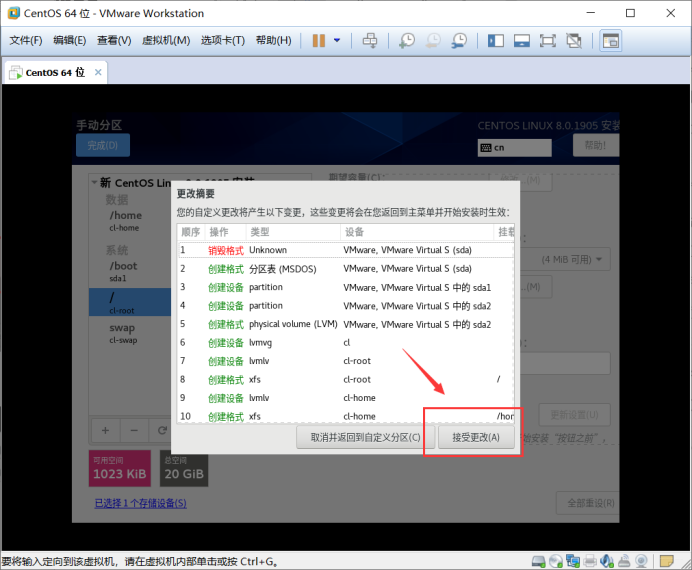This screenshot has height=570, width=692.
Task: Click the 完成(D) button
Action: tap(103, 145)
